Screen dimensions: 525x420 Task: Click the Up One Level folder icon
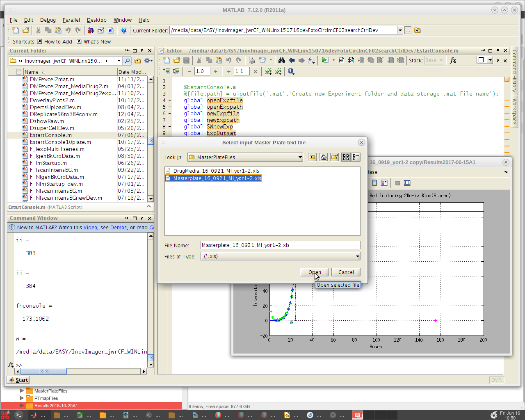tap(313, 157)
